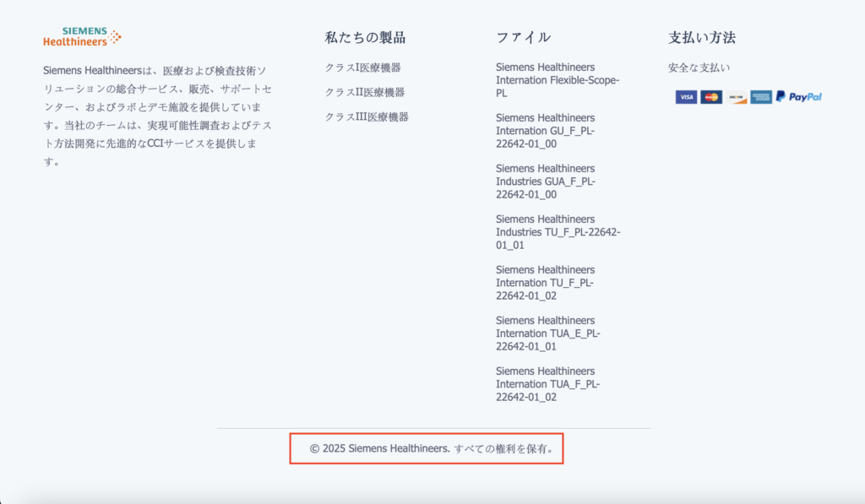Click the 支払い方法 heading
This screenshot has height=504, width=865.
702,37
